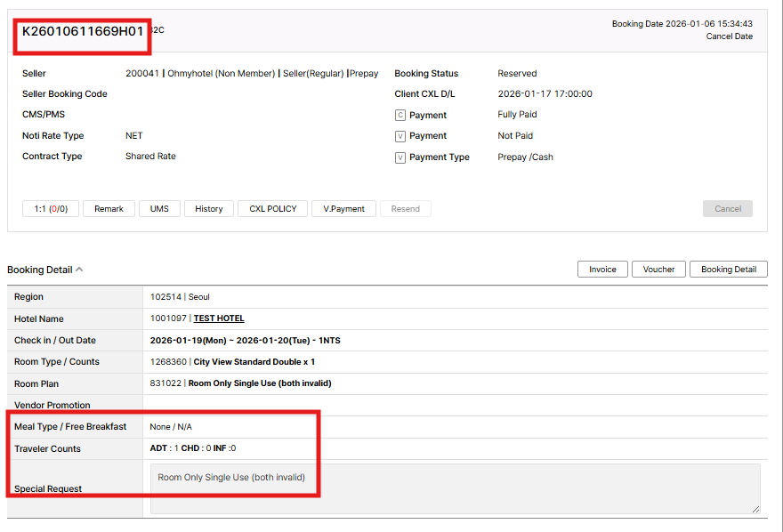Open the 1:1 (0/0) messages button
Viewport: 783px width, 532px height.
tap(51, 209)
